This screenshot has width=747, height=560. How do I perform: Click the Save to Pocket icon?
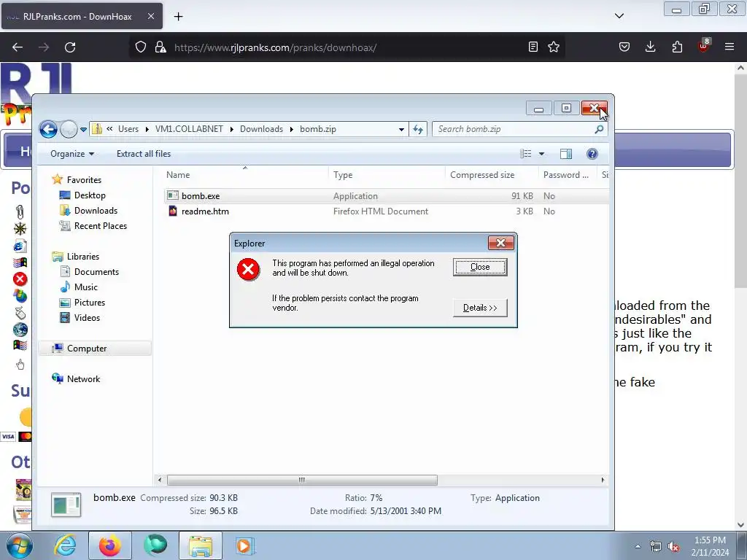pyautogui.click(x=624, y=47)
